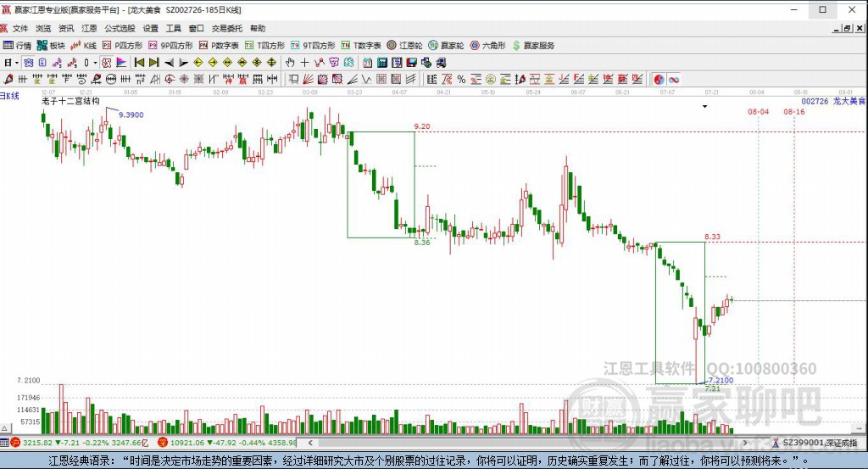This screenshot has height=469, width=868.
Task: Click the infinity loop icon
Action: click(674, 79)
